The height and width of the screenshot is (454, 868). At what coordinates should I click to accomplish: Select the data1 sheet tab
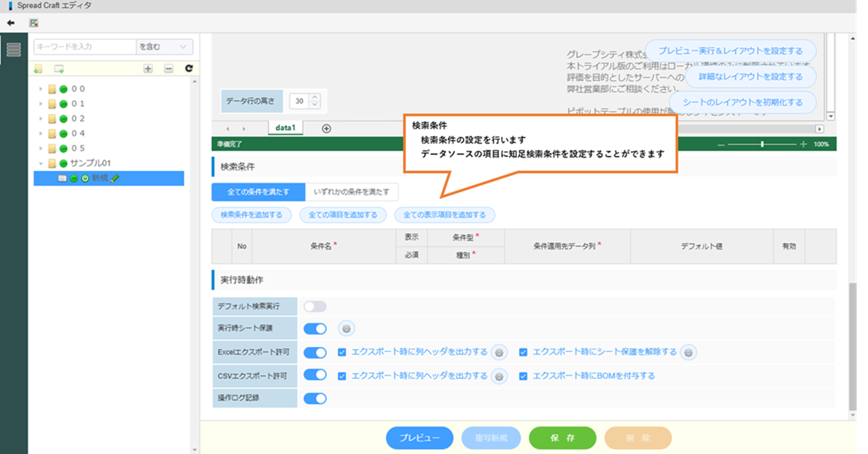tap(285, 128)
